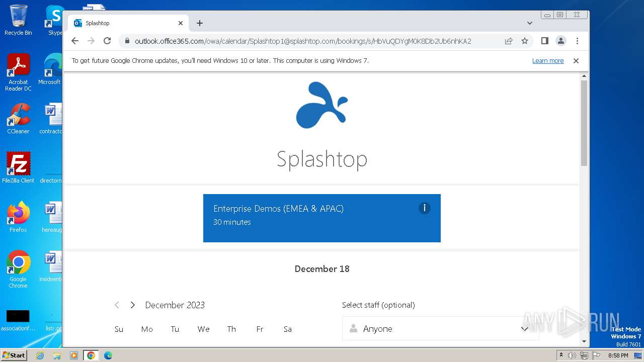
Task: Open the Recycle Bin desktop icon
Action: pyautogui.click(x=18, y=20)
